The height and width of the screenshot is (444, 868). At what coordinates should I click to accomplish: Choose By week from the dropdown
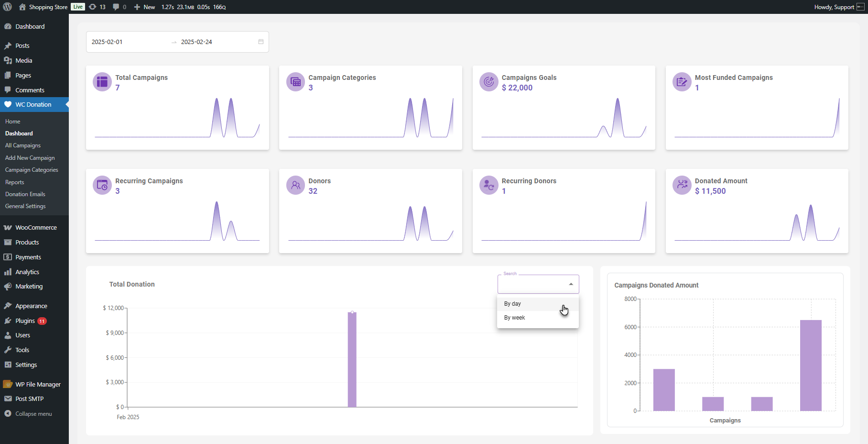pyautogui.click(x=514, y=318)
